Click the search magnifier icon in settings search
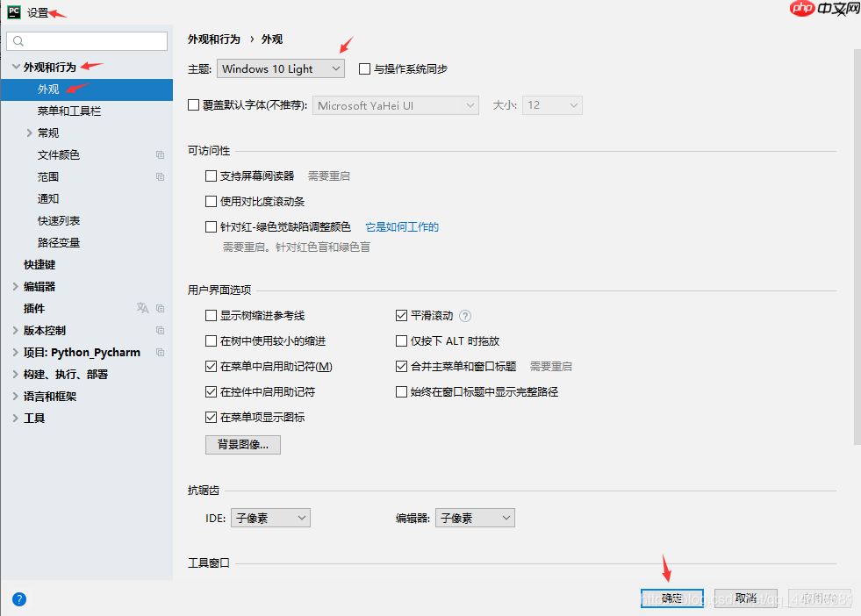The width and height of the screenshot is (861, 616). [x=18, y=41]
